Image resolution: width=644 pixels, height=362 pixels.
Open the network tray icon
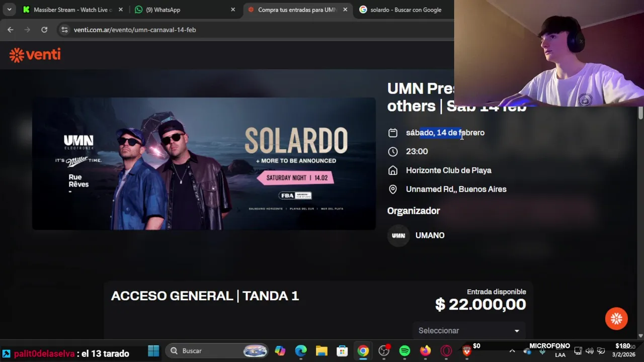[x=578, y=351]
